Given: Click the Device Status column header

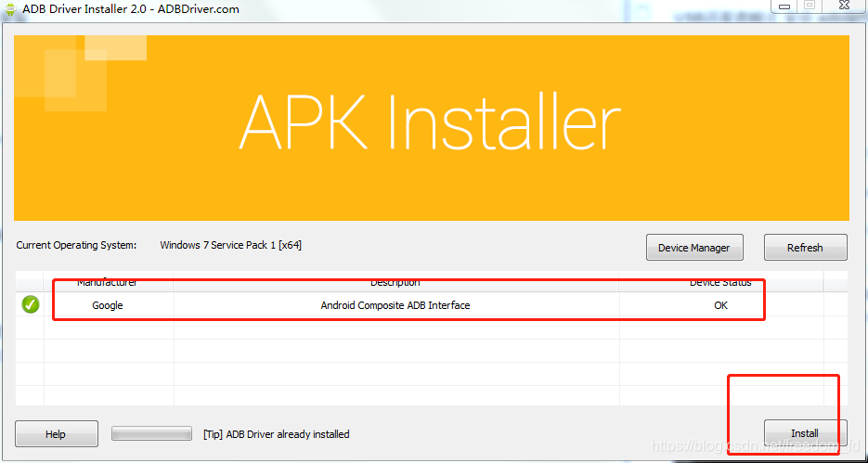Looking at the screenshot, I should click(x=720, y=282).
